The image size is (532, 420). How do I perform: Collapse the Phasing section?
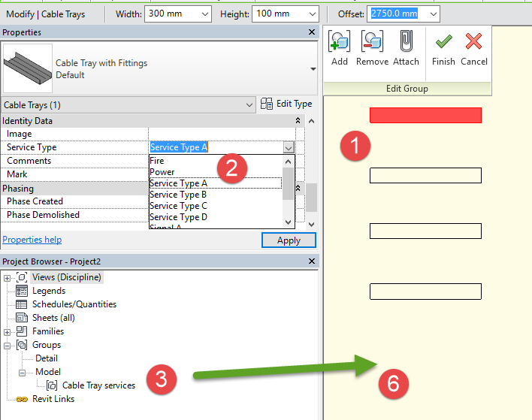click(x=298, y=188)
